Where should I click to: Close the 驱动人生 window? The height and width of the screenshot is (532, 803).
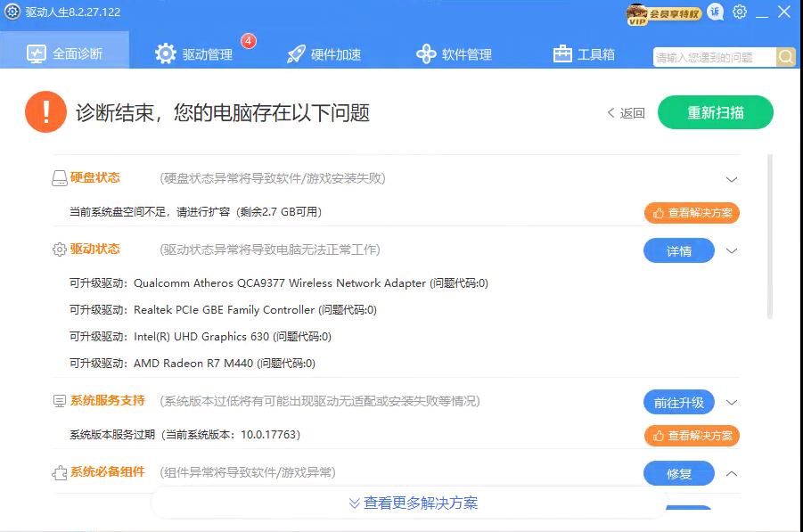tap(784, 12)
